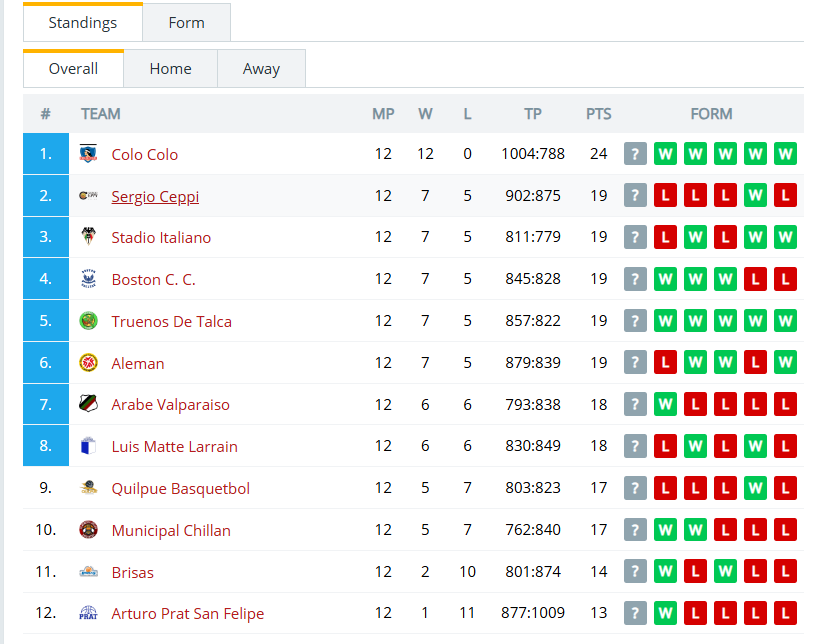Click the first L form badge for Sergio Ceppi
This screenshot has height=644, width=818.
665,196
